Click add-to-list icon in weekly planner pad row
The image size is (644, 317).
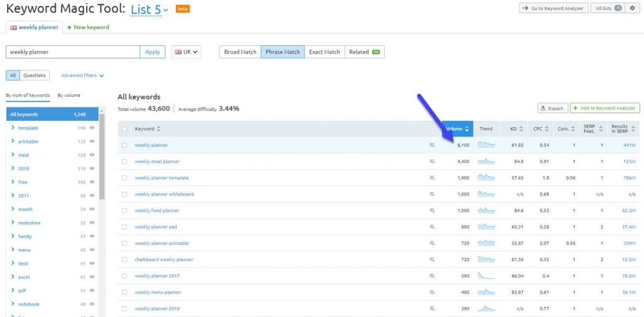pyautogui.click(x=431, y=227)
